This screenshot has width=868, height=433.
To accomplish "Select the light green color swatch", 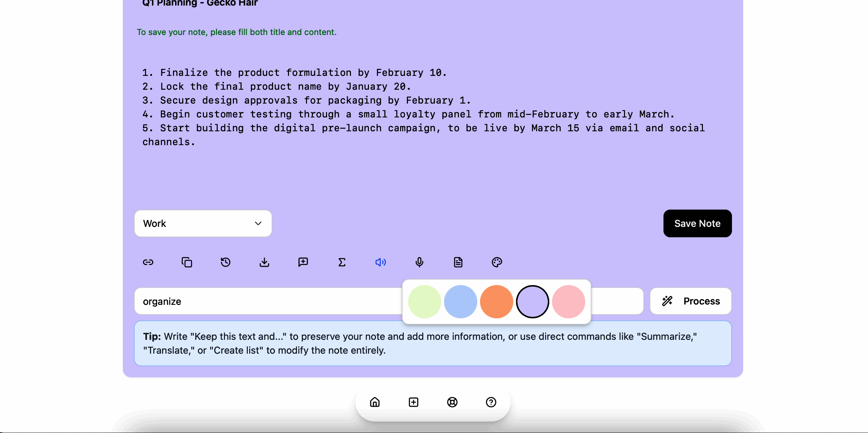I will [425, 302].
